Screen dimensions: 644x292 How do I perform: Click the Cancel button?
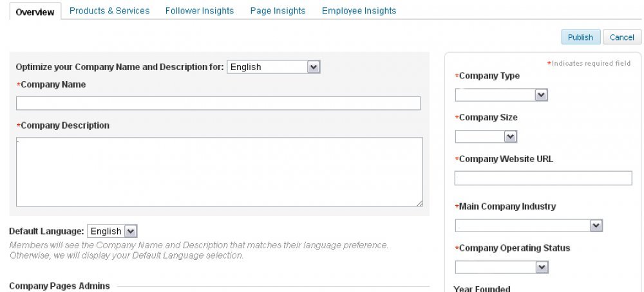click(x=622, y=37)
